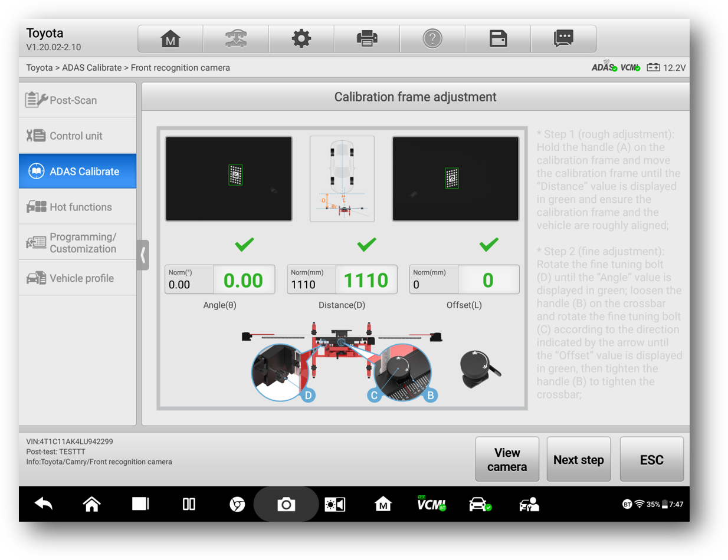
Task: Collapse the left sidebar panel handle
Action: 142,255
